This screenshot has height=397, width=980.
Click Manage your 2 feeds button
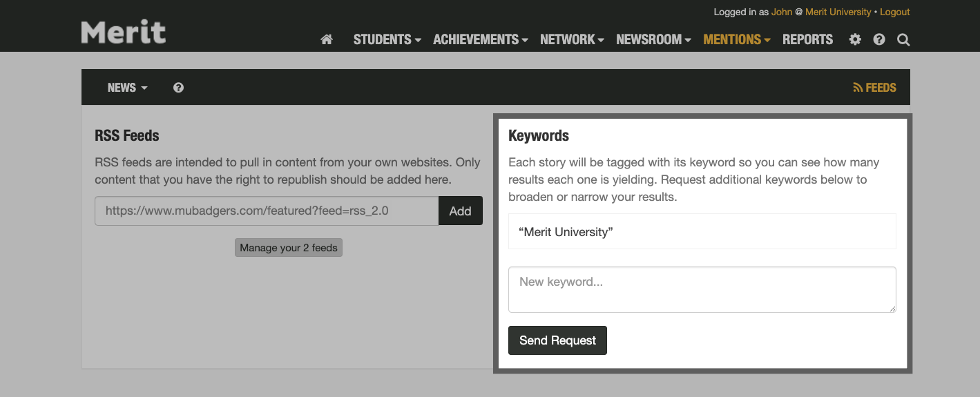289,248
